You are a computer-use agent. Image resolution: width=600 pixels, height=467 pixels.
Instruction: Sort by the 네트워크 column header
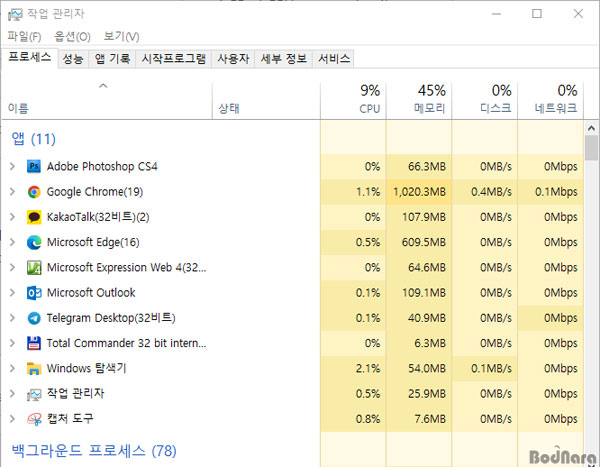point(551,100)
